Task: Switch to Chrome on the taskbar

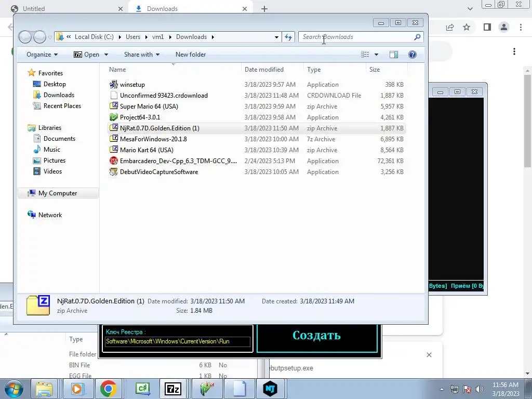Action: pyautogui.click(x=109, y=389)
